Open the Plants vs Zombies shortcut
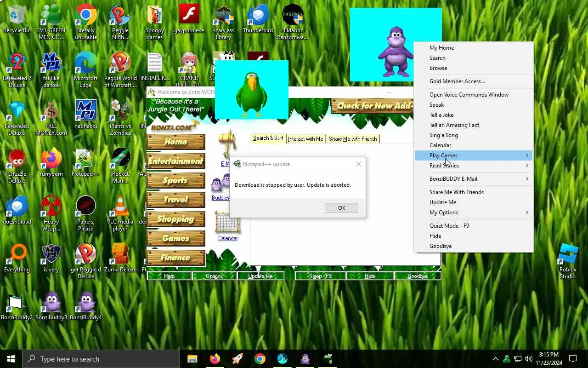Image resolution: width=588 pixels, height=368 pixels. [x=120, y=118]
